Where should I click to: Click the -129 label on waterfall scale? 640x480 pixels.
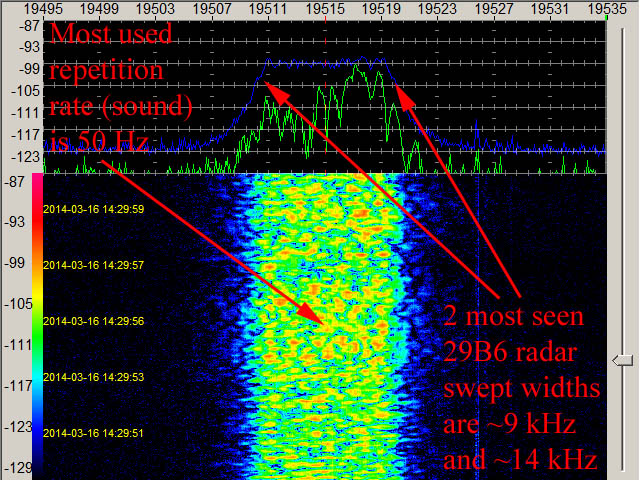coord(18,468)
